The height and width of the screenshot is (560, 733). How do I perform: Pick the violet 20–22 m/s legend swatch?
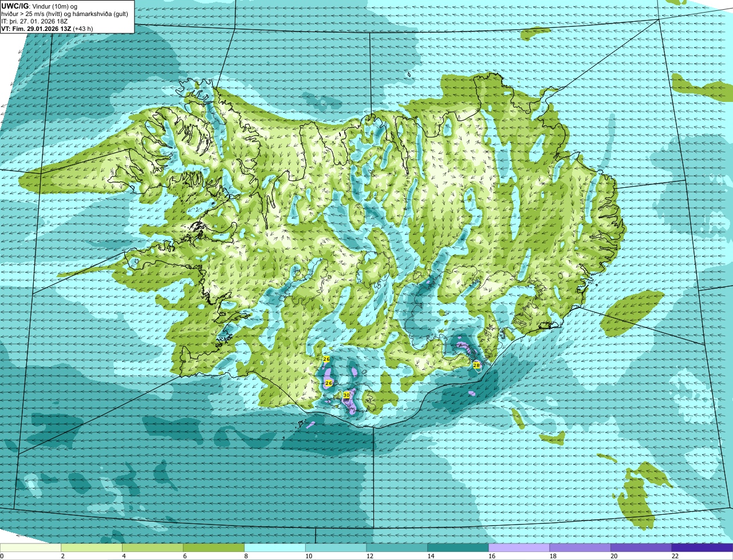[641, 548]
